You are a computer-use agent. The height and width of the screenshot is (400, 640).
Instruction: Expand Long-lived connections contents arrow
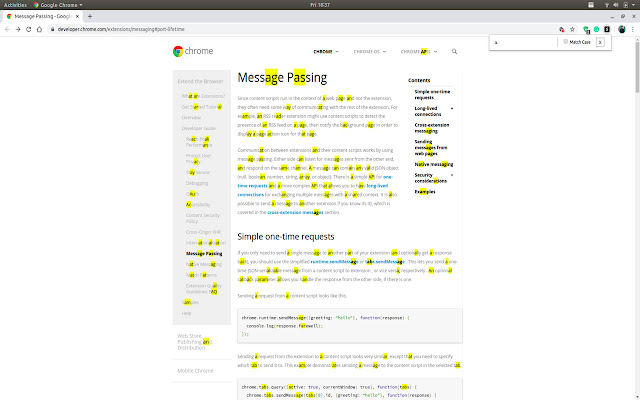[x=452, y=109]
